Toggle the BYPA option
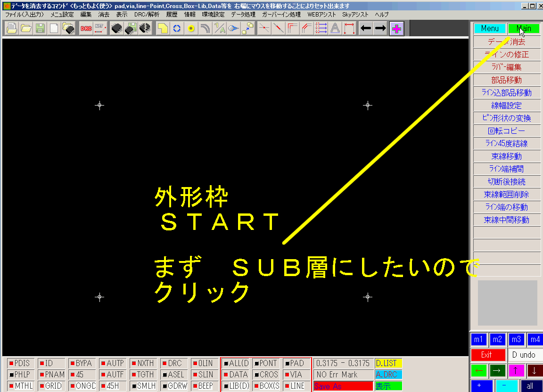 point(82,363)
